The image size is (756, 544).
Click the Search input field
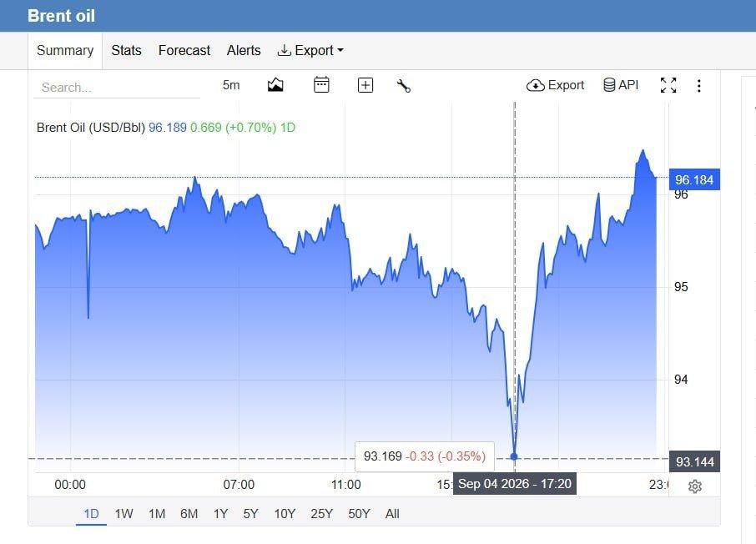coord(117,88)
